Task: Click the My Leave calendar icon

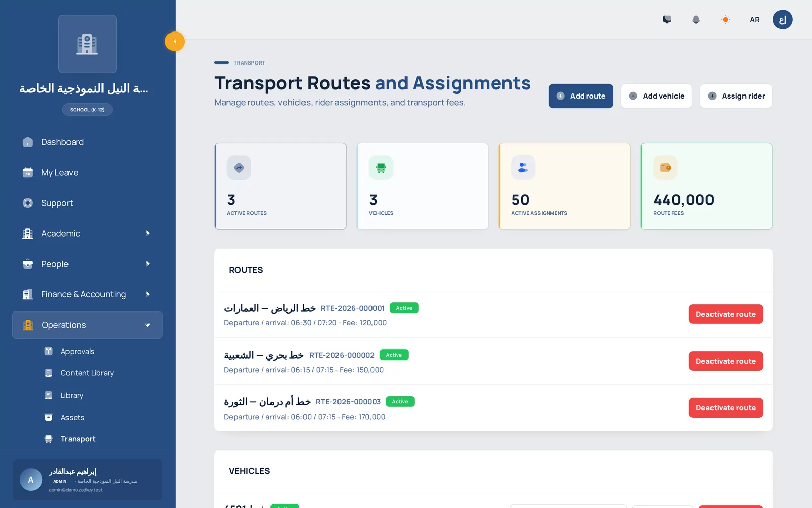Action: (x=28, y=173)
